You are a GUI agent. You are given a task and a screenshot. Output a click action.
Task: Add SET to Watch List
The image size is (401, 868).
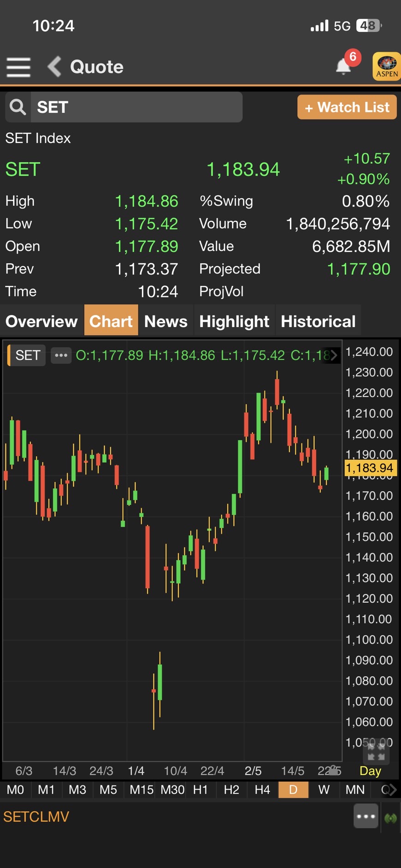tap(347, 107)
